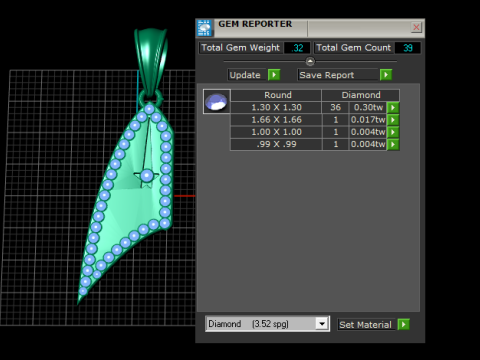Click the green arrow for the .99 X .99 row

coord(393,144)
